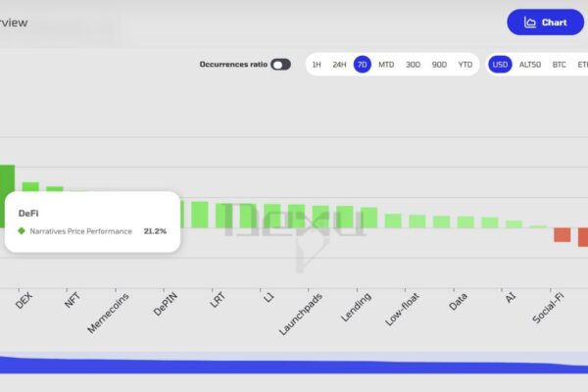The width and height of the screenshot is (588, 392).
Task: Click the DePIN axis label
Action: 166,304
